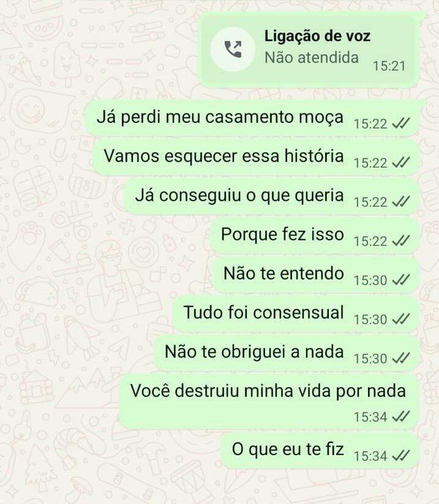Select message 'Vamos esquecer essa história'
439x504 pixels.
pos(256,157)
